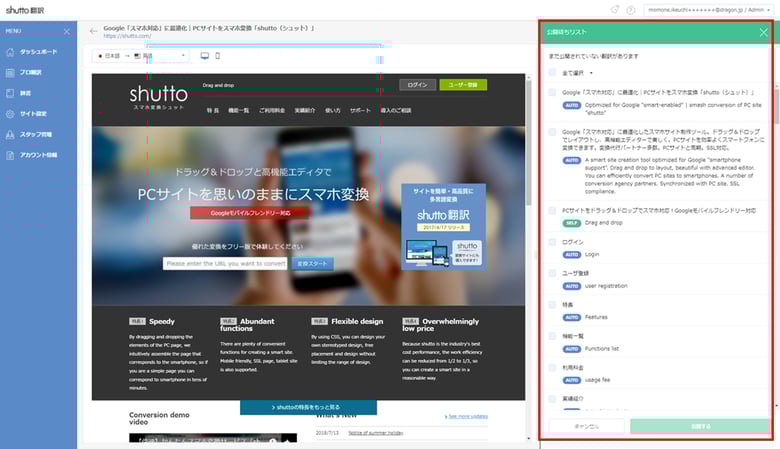Open the ダッシュボード dashboard menu item

click(x=38, y=52)
